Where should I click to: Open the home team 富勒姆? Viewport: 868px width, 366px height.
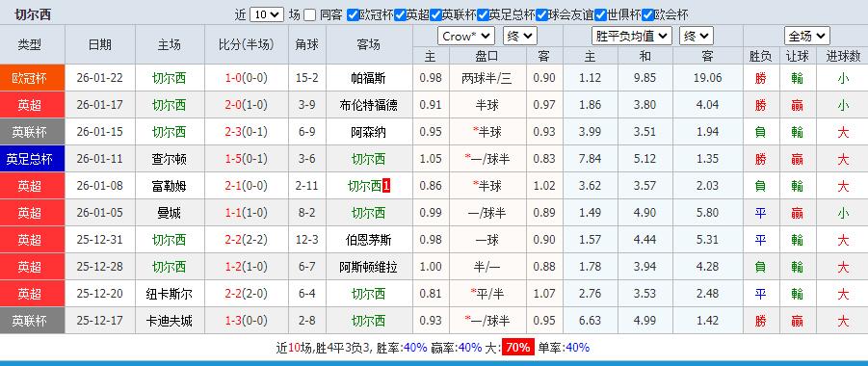click(170, 186)
